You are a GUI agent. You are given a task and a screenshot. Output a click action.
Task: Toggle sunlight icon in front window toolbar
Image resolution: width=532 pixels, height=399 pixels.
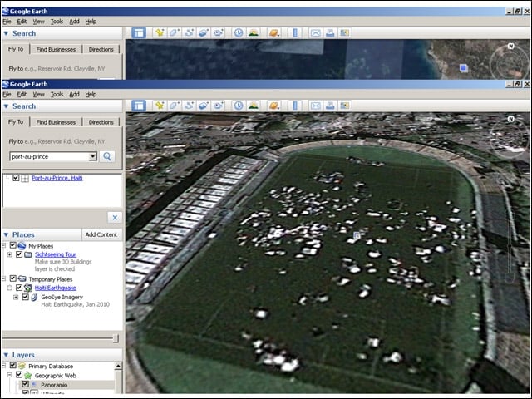click(x=253, y=106)
